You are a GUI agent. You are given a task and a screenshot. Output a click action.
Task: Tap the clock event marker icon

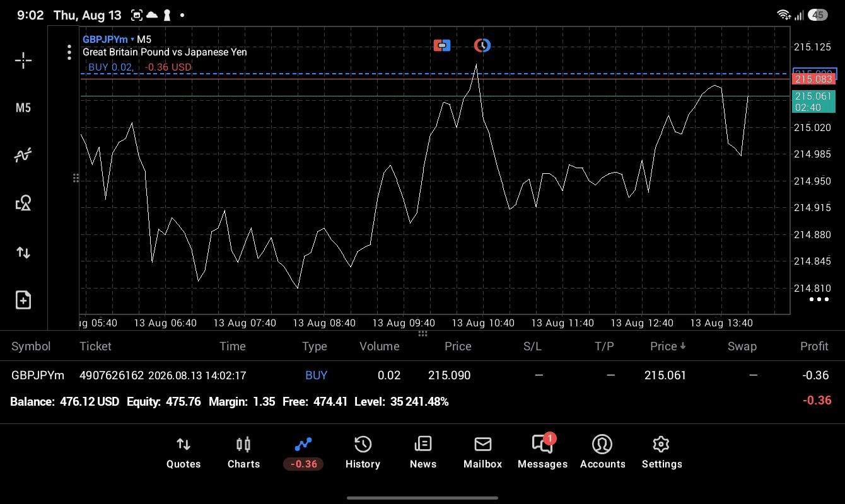482,45
